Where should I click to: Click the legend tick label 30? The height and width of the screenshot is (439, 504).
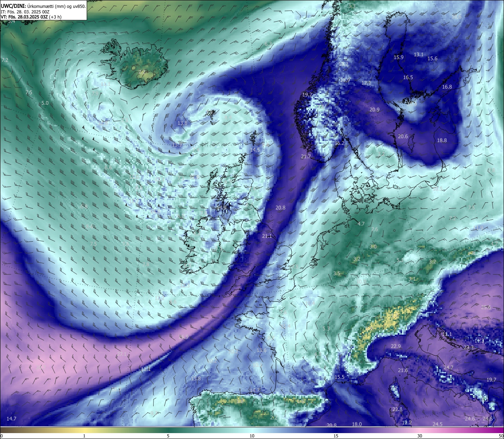click(420, 436)
